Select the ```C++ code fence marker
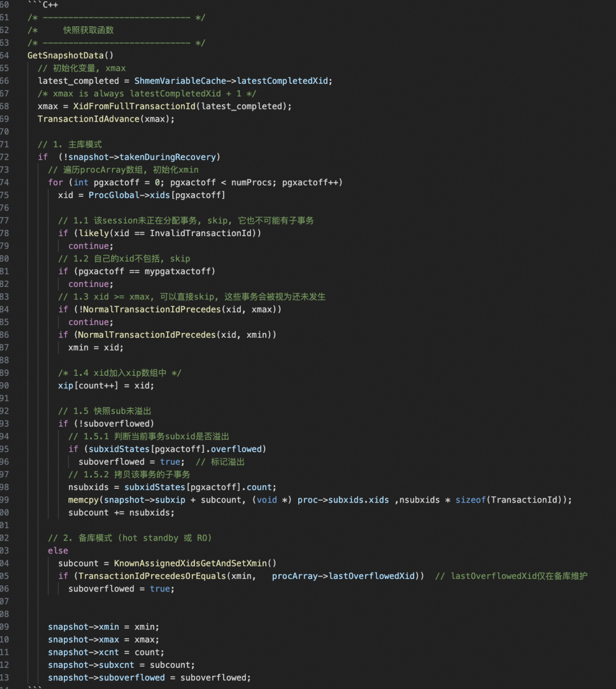616x689 pixels. pos(43,5)
